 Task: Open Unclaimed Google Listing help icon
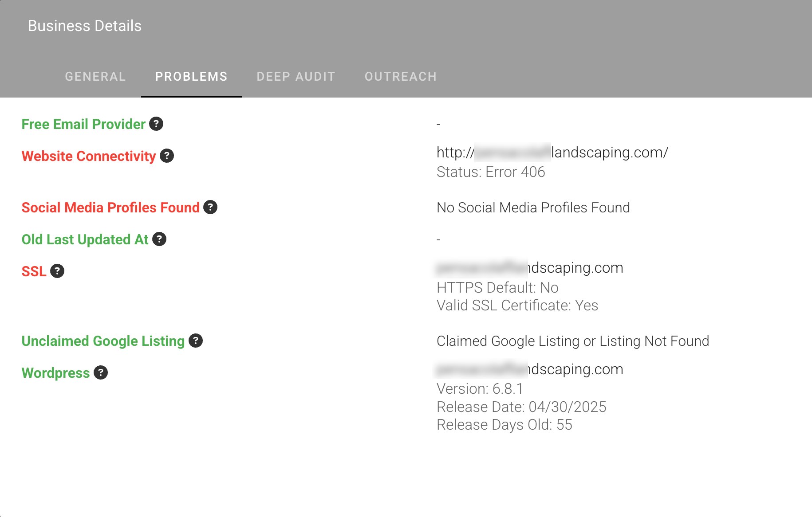(196, 341)
